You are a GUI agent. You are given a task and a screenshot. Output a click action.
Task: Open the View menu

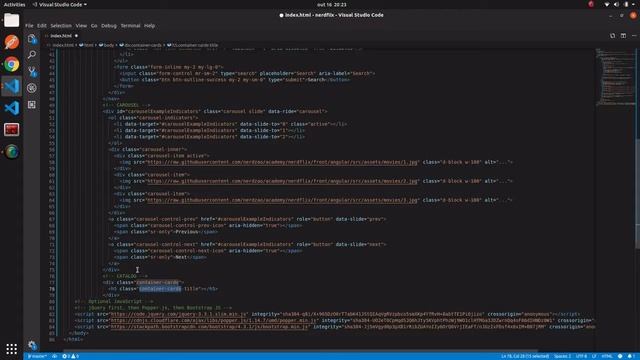(x=81, y=25)
